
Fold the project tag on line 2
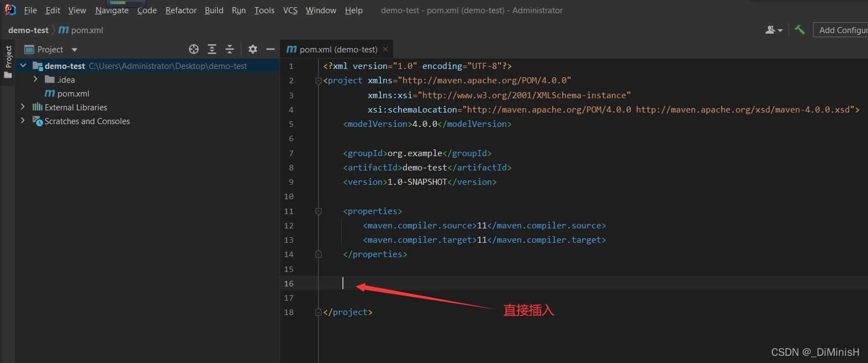(319, 81)
